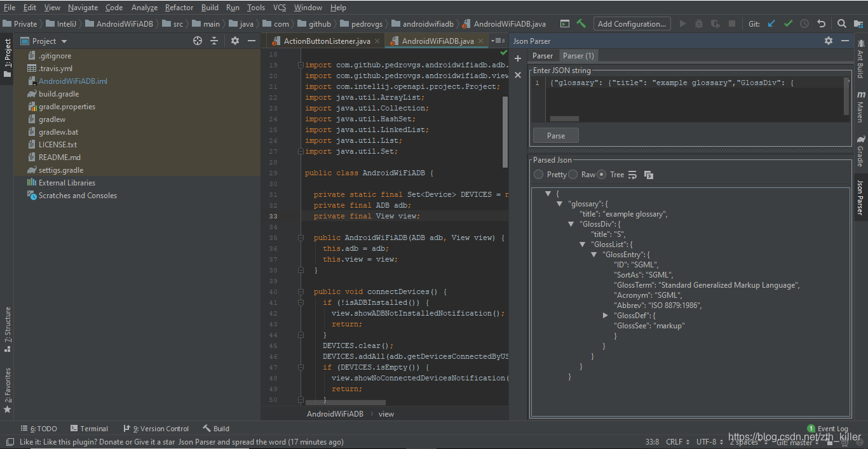Open the hidden editor tabs dropdown
Viewport: 868px width, 449px height.
pos(498,41)
